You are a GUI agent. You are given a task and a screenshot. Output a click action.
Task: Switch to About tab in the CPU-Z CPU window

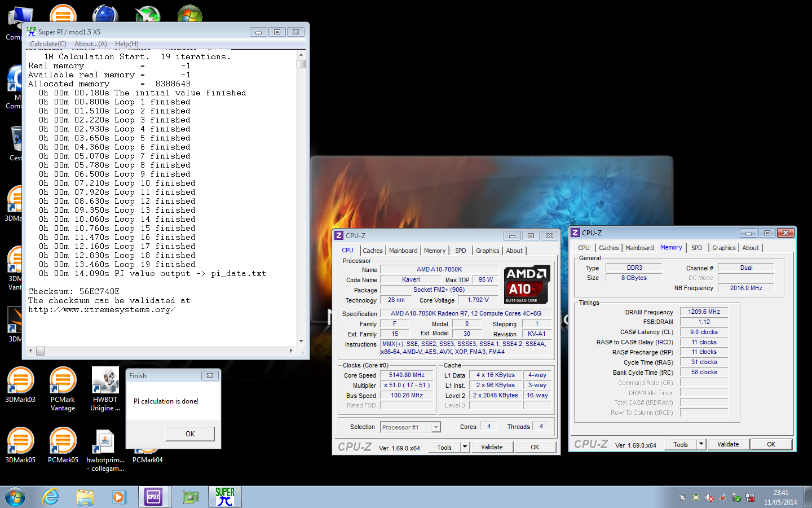click(514, 251)
